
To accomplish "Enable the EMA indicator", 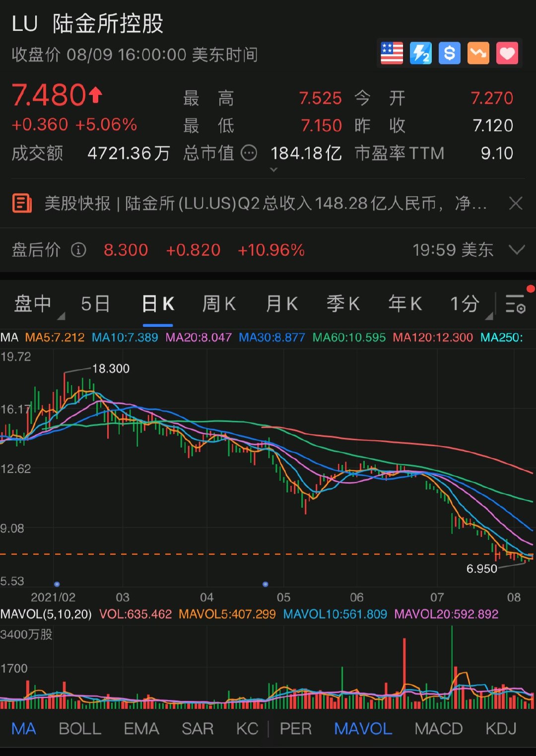I will tap(141, 729).
